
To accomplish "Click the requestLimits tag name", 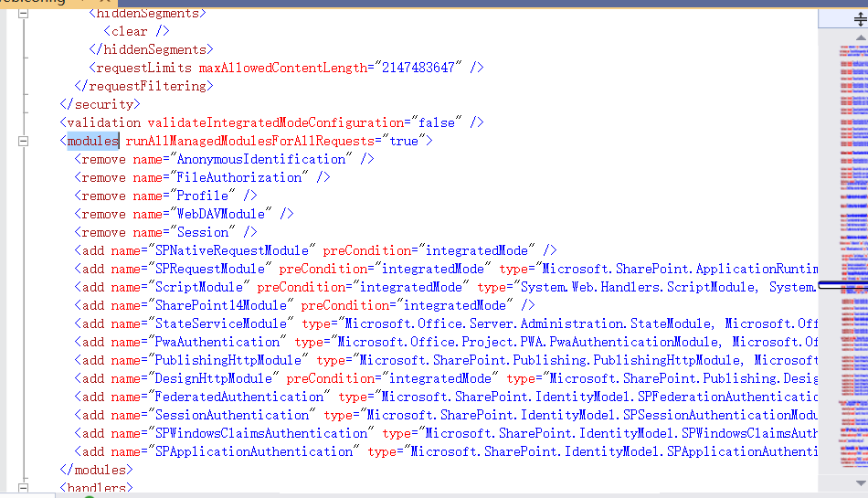I will point(144,68).
